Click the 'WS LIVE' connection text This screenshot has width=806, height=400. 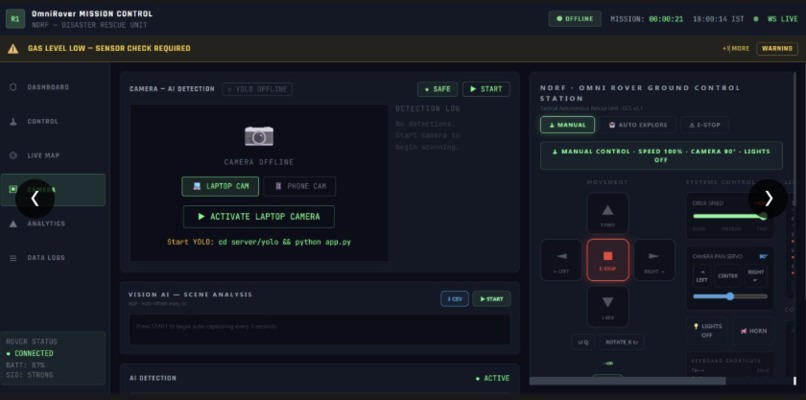[x=782, y=19]
